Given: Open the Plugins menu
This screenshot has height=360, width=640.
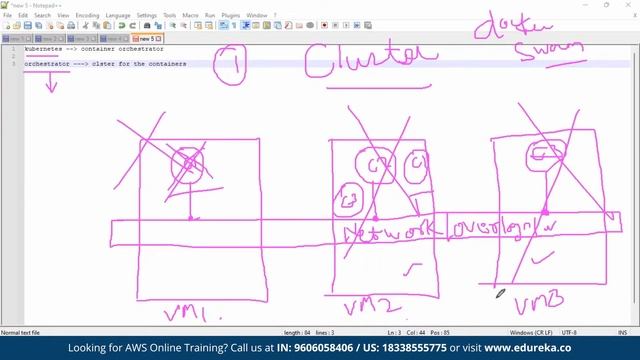Looking at the screenshot, I should 231,16.
